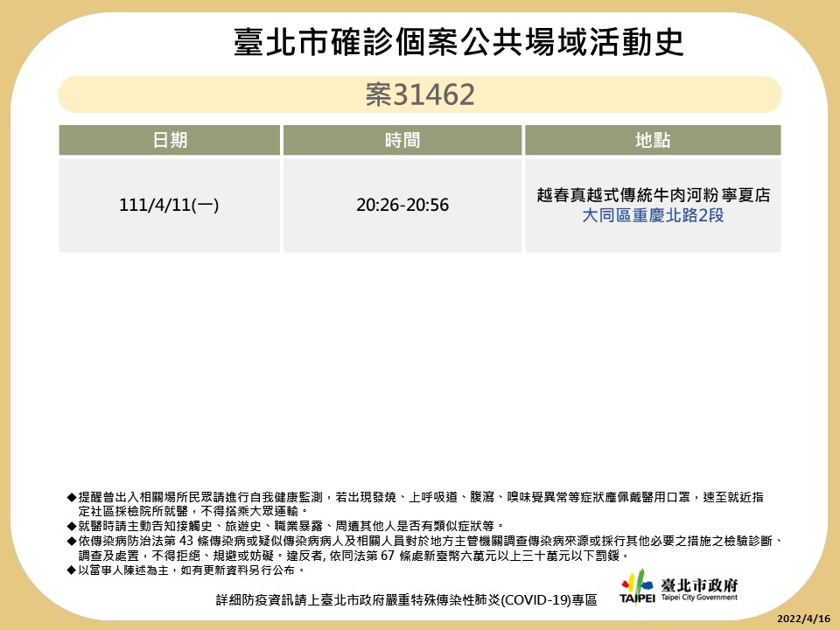Screen dimensions: 840x630
Task: Click the 時間 column header
Action: [x=402, y=140]
